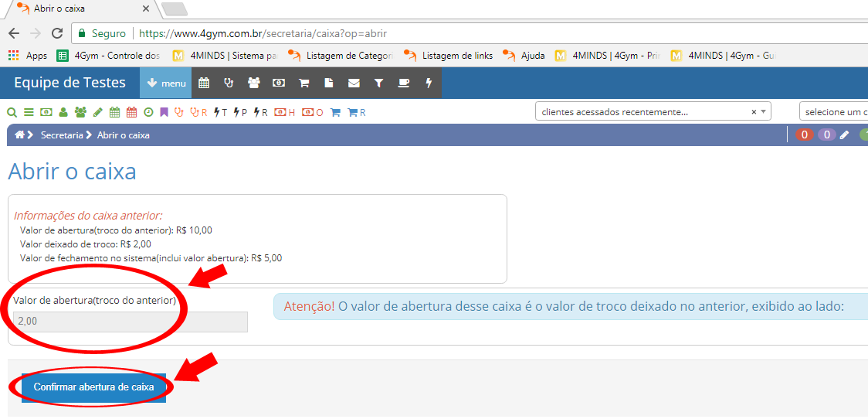The image size is (868, 419).
Task: Click the opening value input field
Action: click(x=130, y=322)
